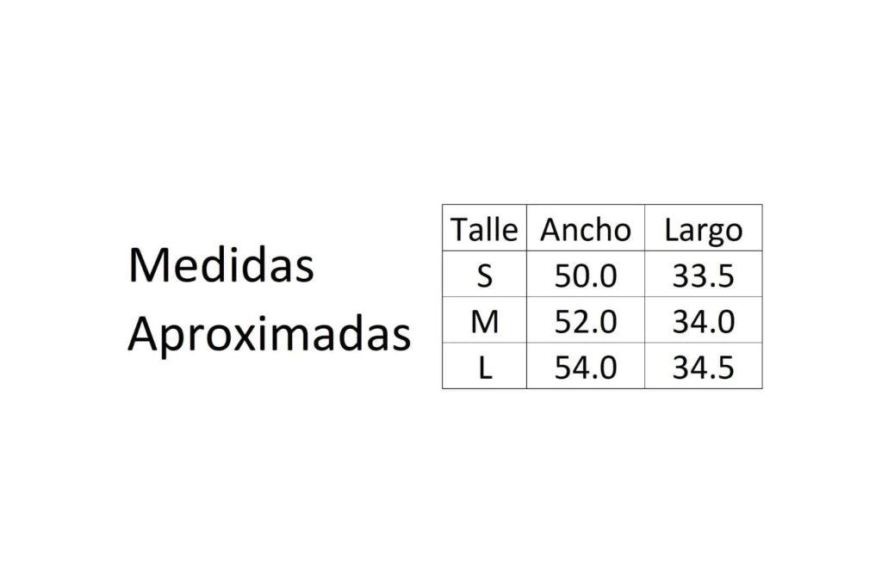882x588 pixels.
Task: Select the size M cell
Action: click(485, 322)
